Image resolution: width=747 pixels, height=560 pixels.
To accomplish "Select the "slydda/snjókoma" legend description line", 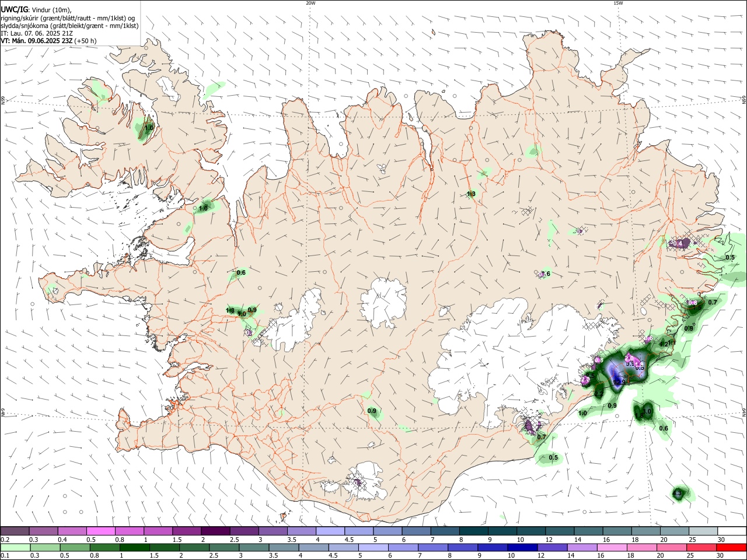I will [69, 26].
